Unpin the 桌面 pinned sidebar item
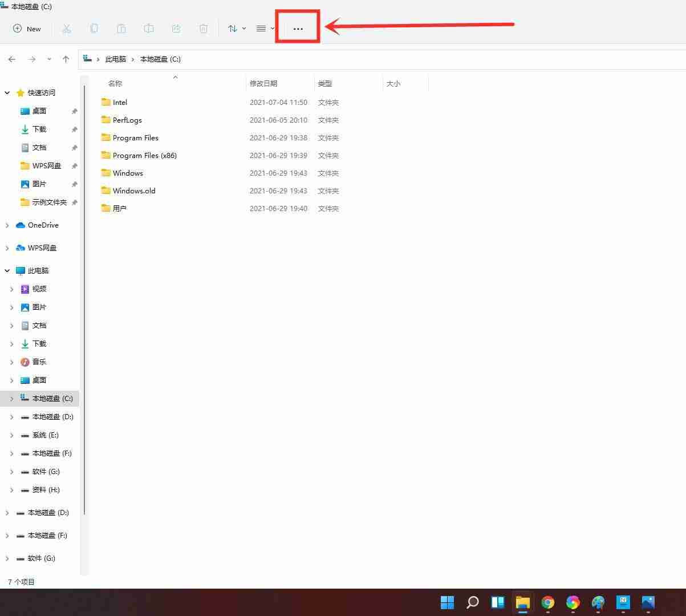The image size is (686, 616). (x=75, y=111)
